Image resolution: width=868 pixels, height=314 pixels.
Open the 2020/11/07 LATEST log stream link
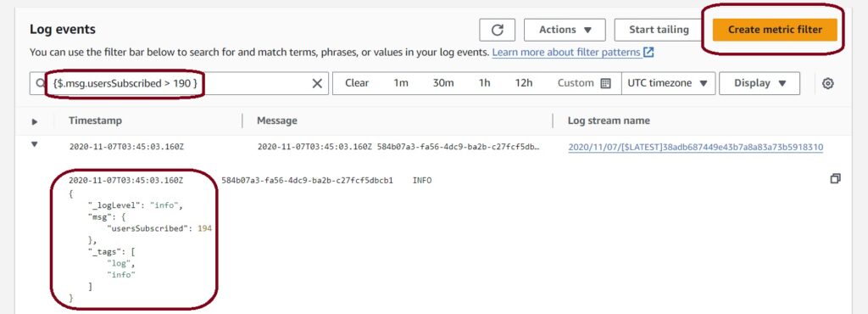click(696, 147)
